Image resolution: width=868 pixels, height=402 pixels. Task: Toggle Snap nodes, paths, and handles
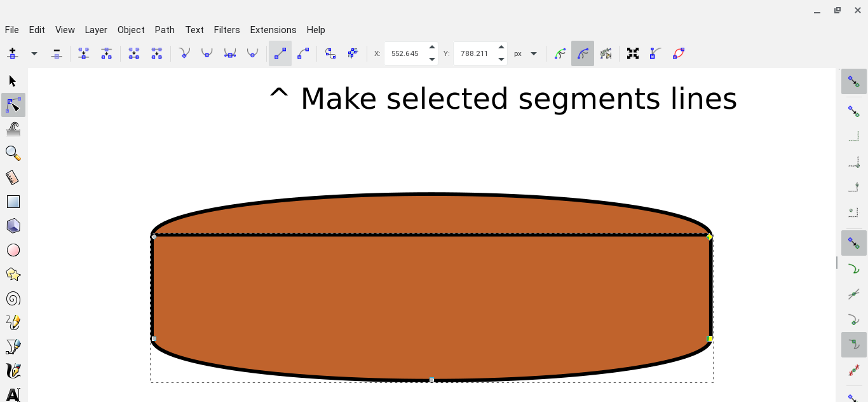(854, 243)
